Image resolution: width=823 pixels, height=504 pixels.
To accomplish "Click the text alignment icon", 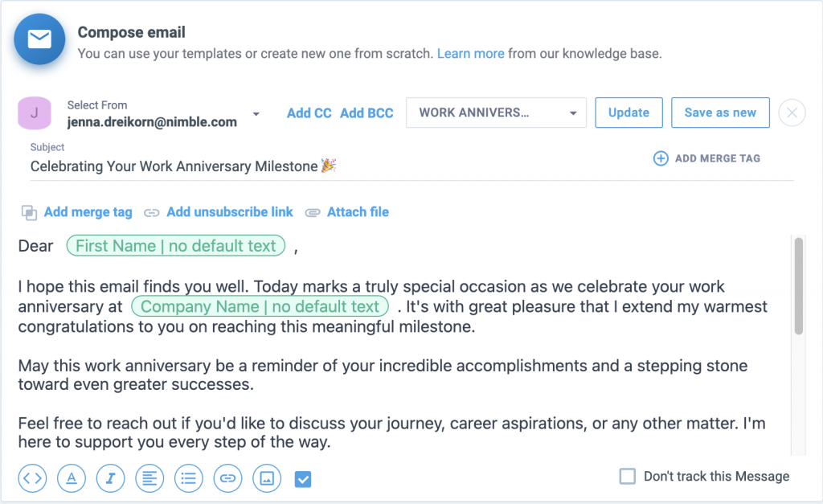I will pyautogui.click(x=149, y=478).
